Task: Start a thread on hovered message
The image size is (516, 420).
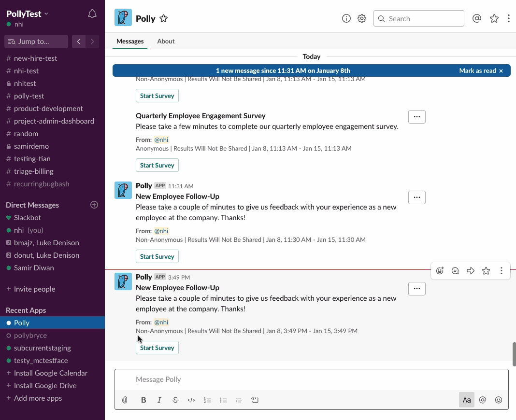Action: click(455, 271)
